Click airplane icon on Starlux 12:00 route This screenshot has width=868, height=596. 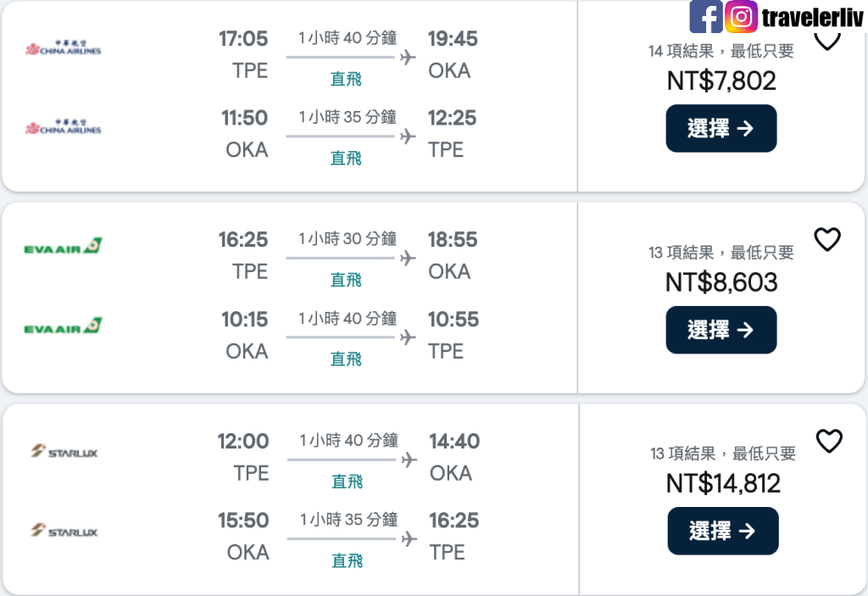tap(409, 460)
